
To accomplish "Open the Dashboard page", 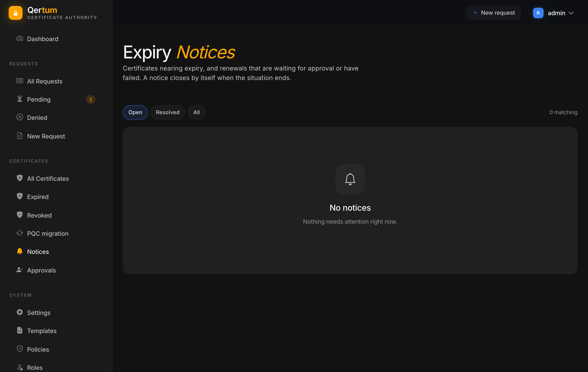I will click(x=56, y=39).
